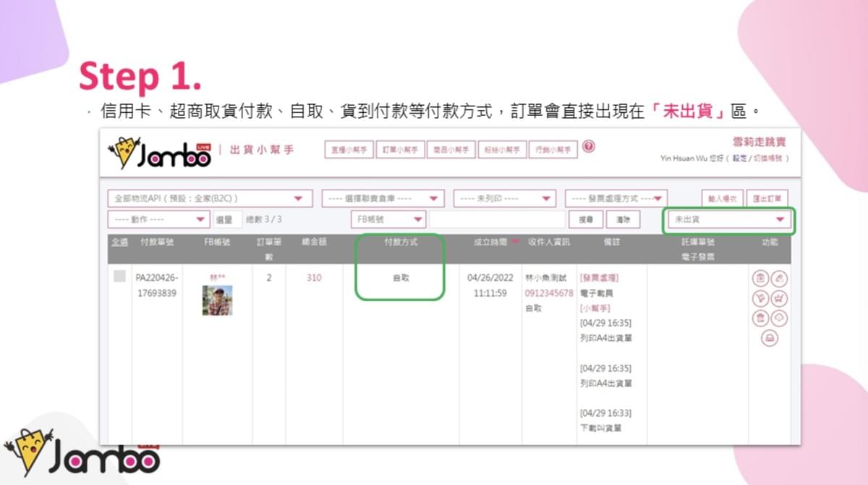Click the search keyword input field
This screenshot has width=868, height=485.
(x=497, y=219)
